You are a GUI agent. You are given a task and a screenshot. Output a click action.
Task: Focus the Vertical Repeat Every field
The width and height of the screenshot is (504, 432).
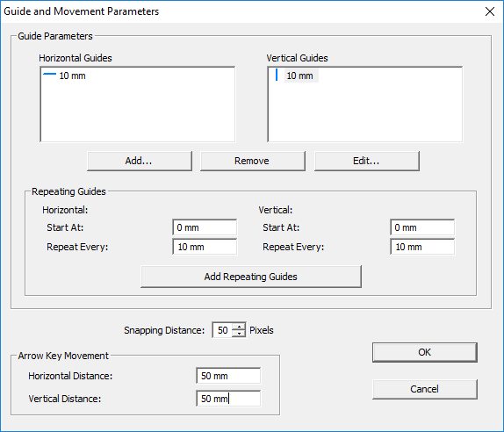pos(422,247)
